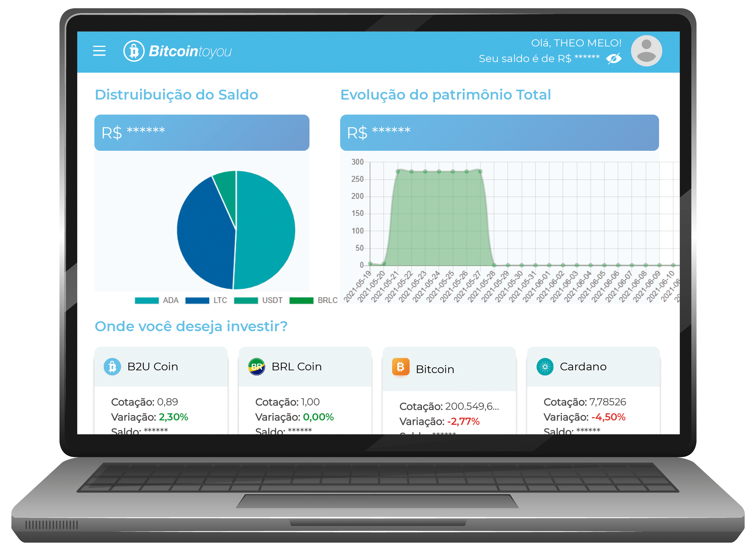Click the Bitcoin orange icon
The image size is (756, 551).
coord(401,367)
